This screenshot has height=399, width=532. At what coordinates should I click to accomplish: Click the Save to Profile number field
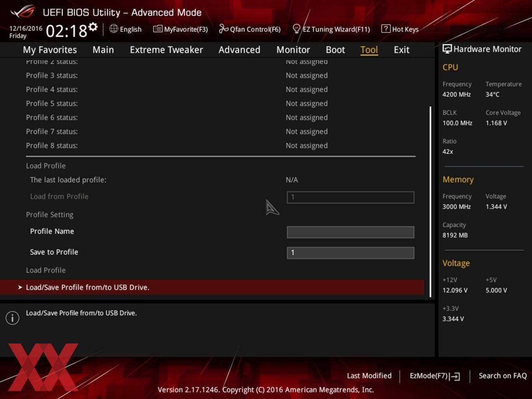(350, 253)
